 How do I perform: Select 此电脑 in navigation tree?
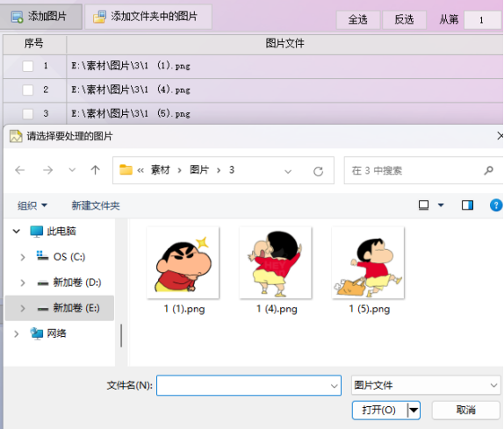pyautogui.click(x=53, y=232)
